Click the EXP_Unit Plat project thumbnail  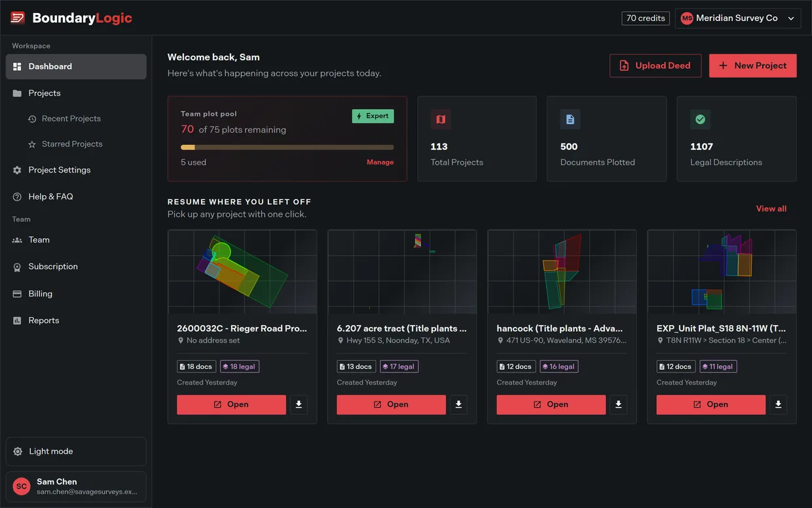(722, 272)
